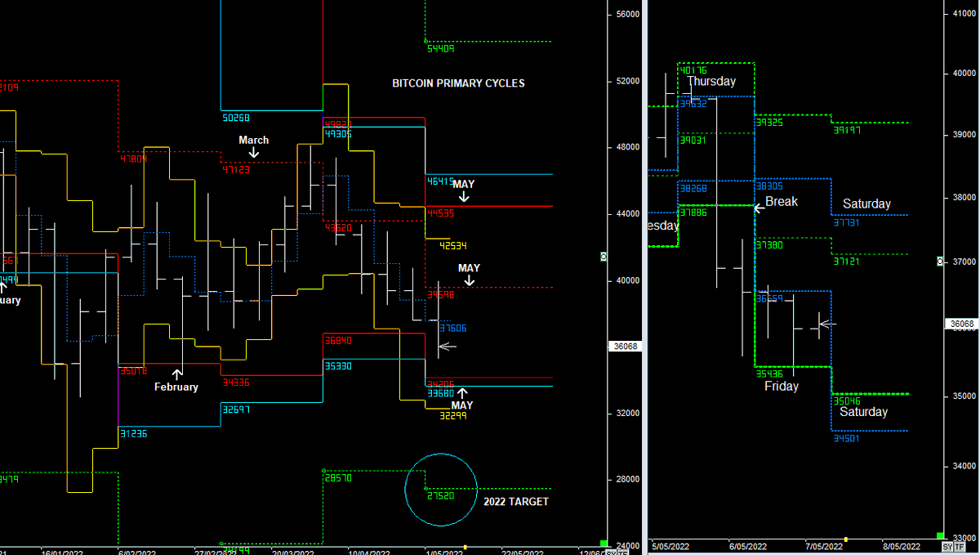Click the 8/05/2022 date on the right time axis
The width and height of the screenshot is (980, 555).
pyautogui.click(x=901, y=546)
